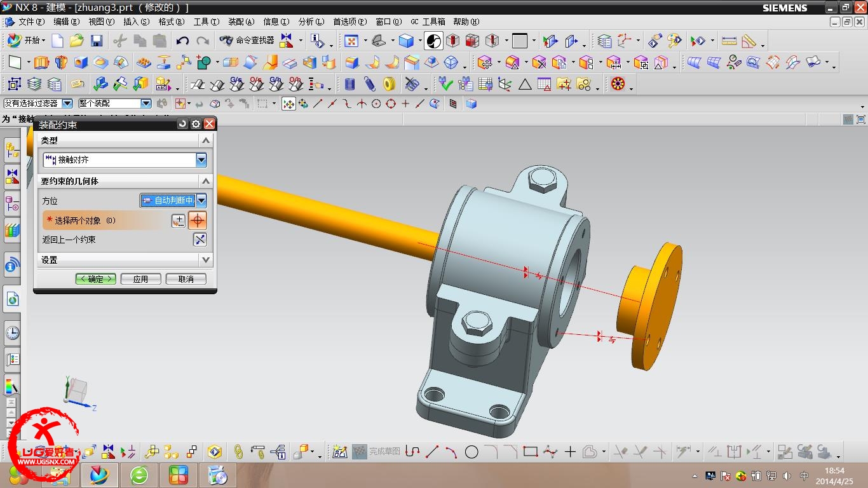
Task: Open the green browser taskbar icon
Action: (x=139, y=475)
